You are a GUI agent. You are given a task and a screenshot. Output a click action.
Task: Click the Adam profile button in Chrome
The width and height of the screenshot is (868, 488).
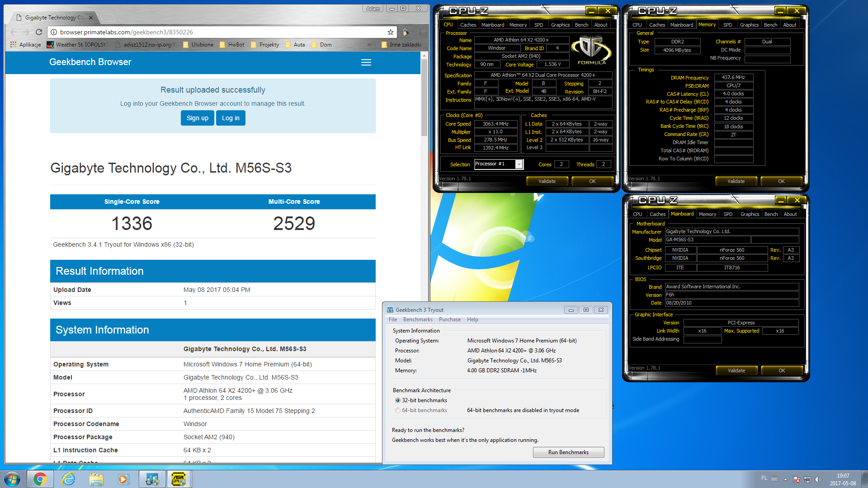(x=373, y=8)
